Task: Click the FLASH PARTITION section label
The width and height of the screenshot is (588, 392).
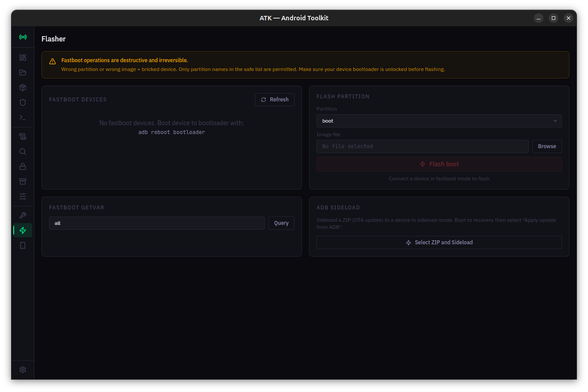Action: point(343,97)
